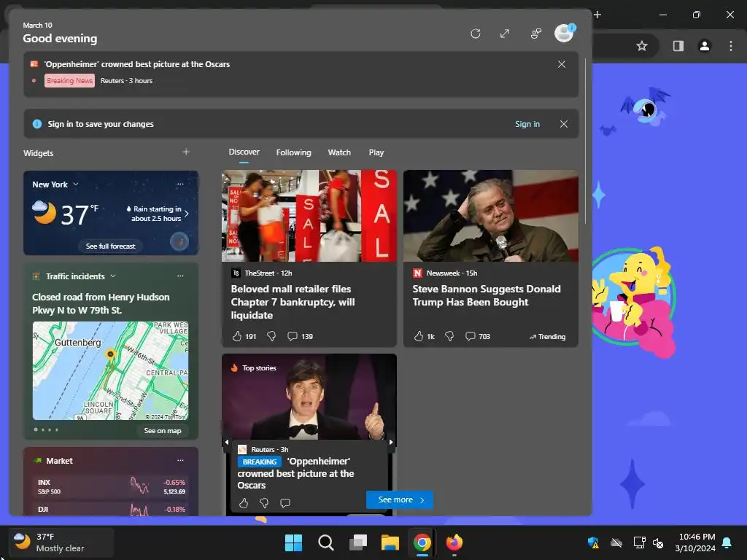Dislike the mall retailer bankruptcy article
The height and width of the screenshot is (560, 747).
click(271, 336)
